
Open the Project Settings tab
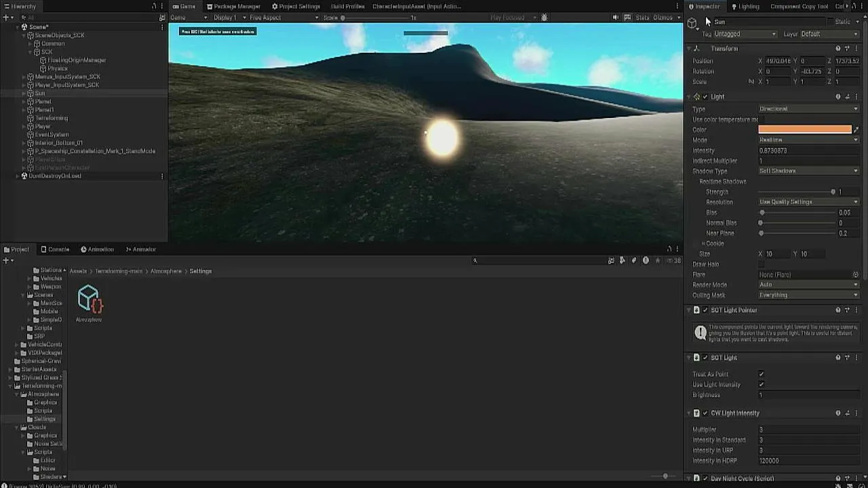pos(296,6)
